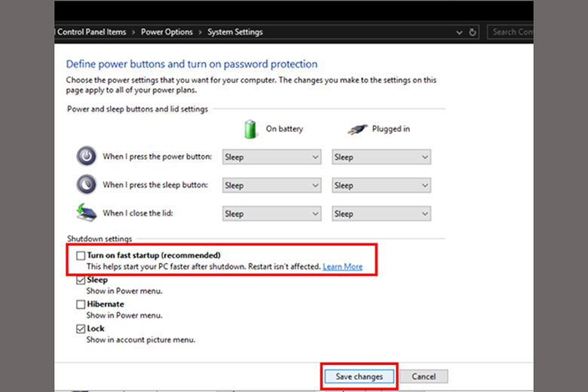The width and height of the screenshot is (588, 392).
Task: Click in the Control Panel search box
Action: (x=511, y=32)
